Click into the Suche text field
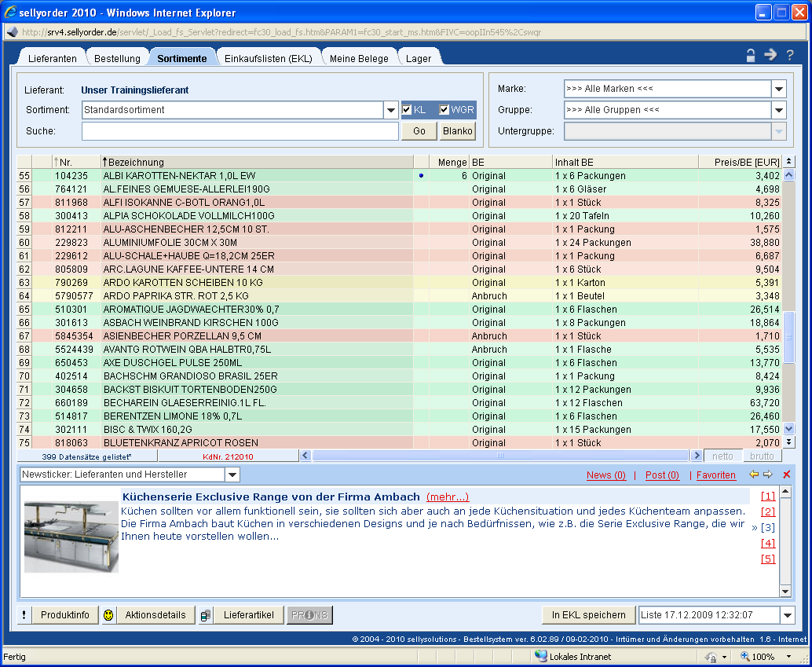This screenshot has height=667, width=812. 240,131
